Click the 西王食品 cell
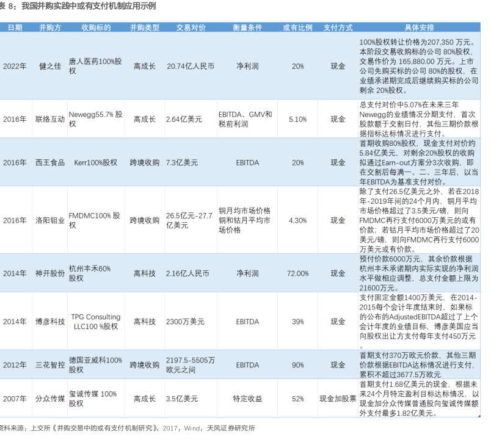The height and width of the screenshot is (448, 491). pos(50,163)
